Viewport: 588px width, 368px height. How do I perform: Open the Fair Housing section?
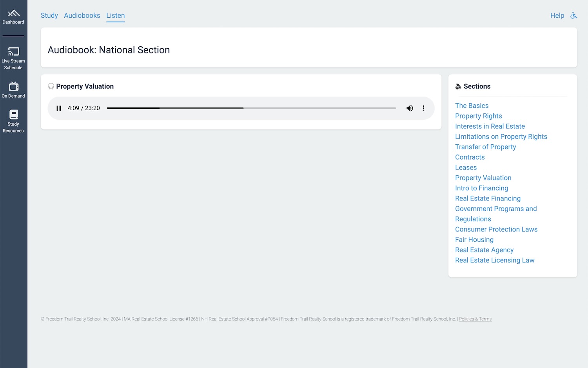[474, 240]
